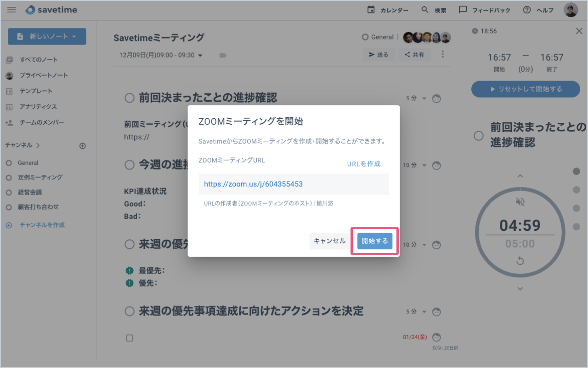Click assignee face icon of first agenda

pyautogui.click(x=437, y=98)
